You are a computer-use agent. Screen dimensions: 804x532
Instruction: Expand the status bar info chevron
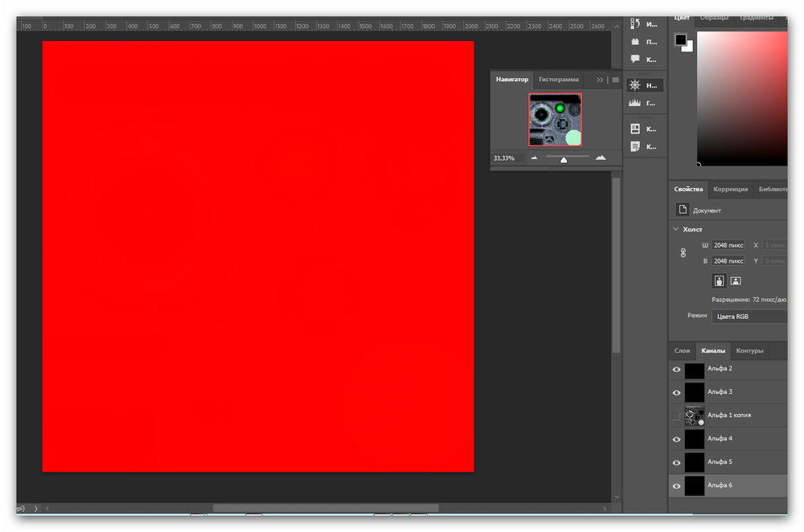click(x=35, y=509)
